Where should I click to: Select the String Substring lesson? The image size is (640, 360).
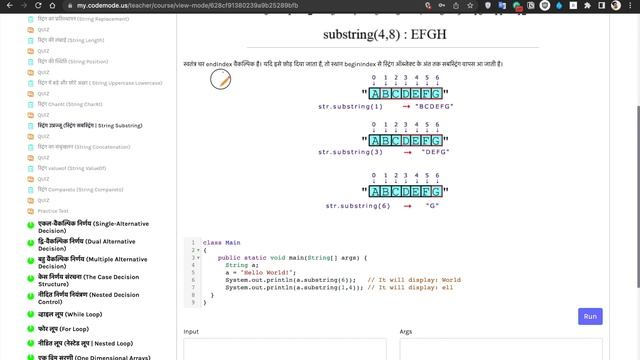click(x=90, y=125)
